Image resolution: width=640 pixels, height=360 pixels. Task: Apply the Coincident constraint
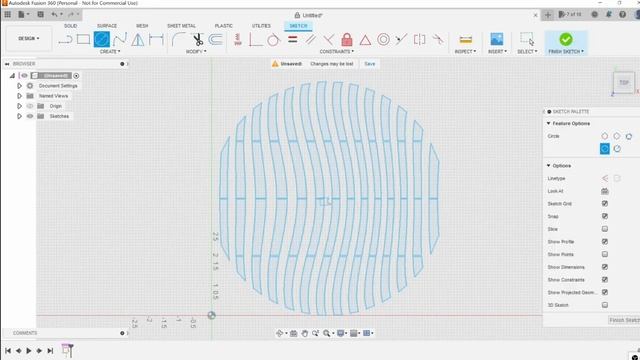click(256, 40)
